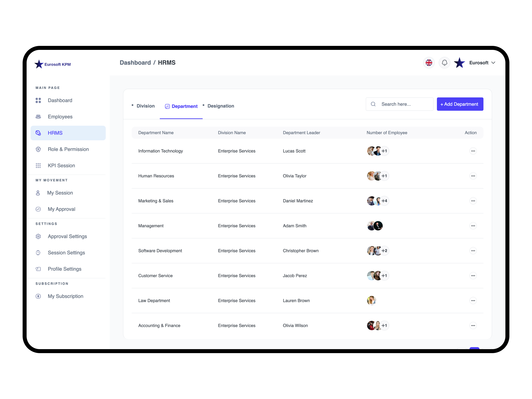Click the Eurosoft KPM star logo

coord(39,64)
